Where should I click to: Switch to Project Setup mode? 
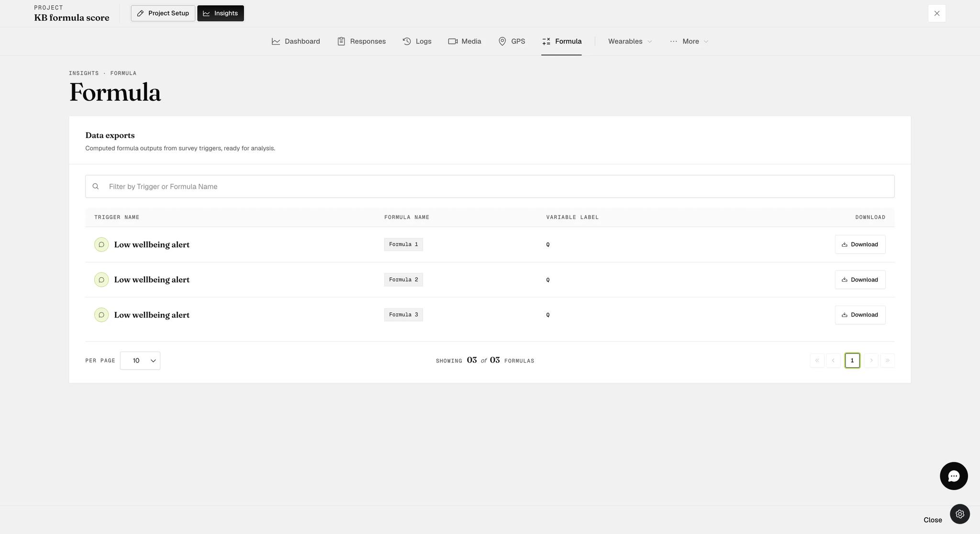(163, 13)
